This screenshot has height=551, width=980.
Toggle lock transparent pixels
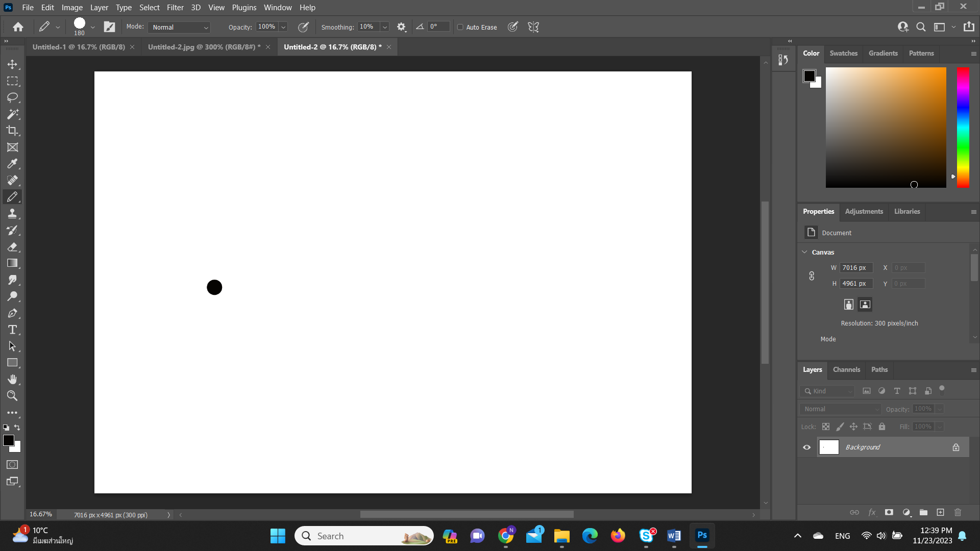826,427
